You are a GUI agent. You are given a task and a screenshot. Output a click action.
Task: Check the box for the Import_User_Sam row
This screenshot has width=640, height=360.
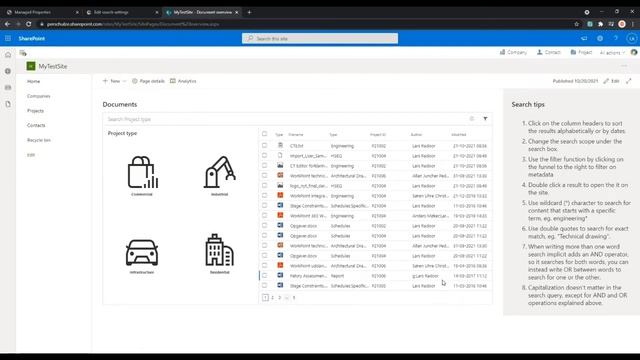click(264, 156)
